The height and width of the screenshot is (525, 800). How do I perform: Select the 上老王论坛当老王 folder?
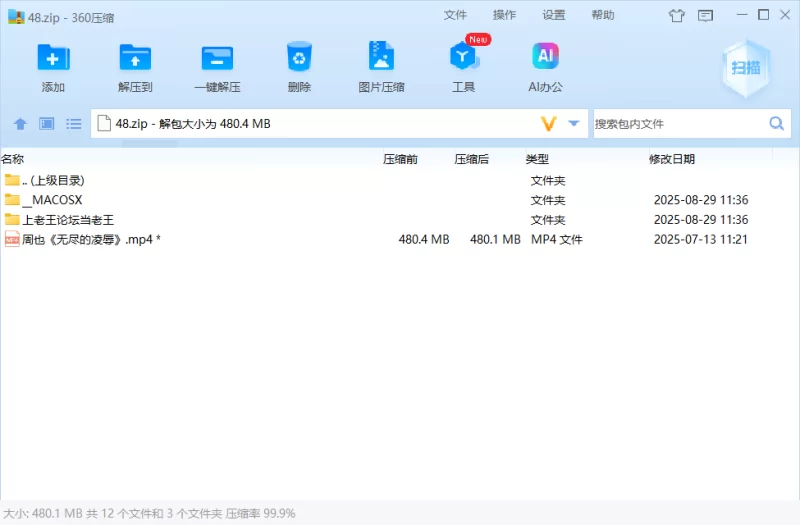point(400,220)
